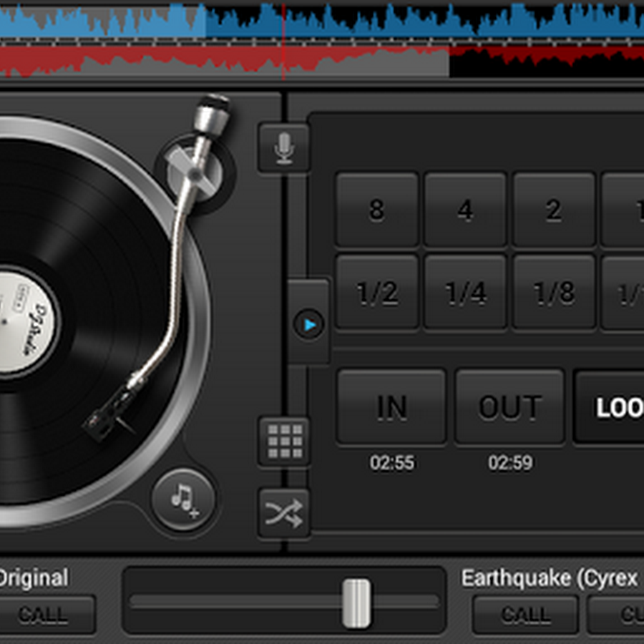The width and height of the screenshot is (644, 644).
Task: Select the 8 beat loop length
Action: [x=376, y=210]
